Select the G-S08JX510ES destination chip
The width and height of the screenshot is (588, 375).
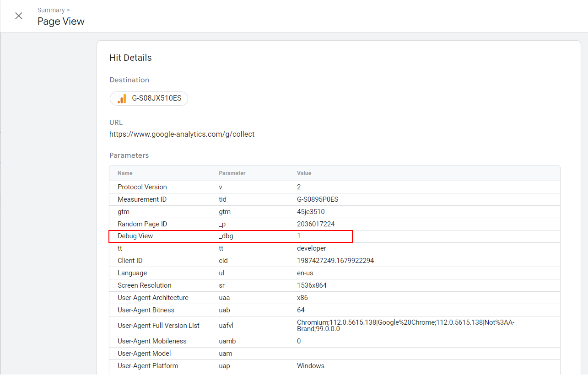click(149, 98)
